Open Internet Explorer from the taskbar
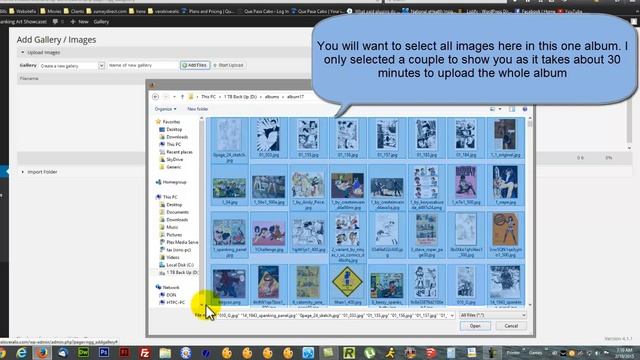This screenshot has width=640, height=360. [x=21, y=353]
